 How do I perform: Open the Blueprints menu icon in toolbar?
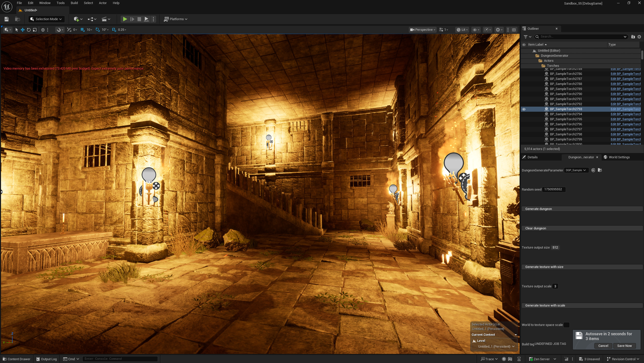[x=92, y=19]
